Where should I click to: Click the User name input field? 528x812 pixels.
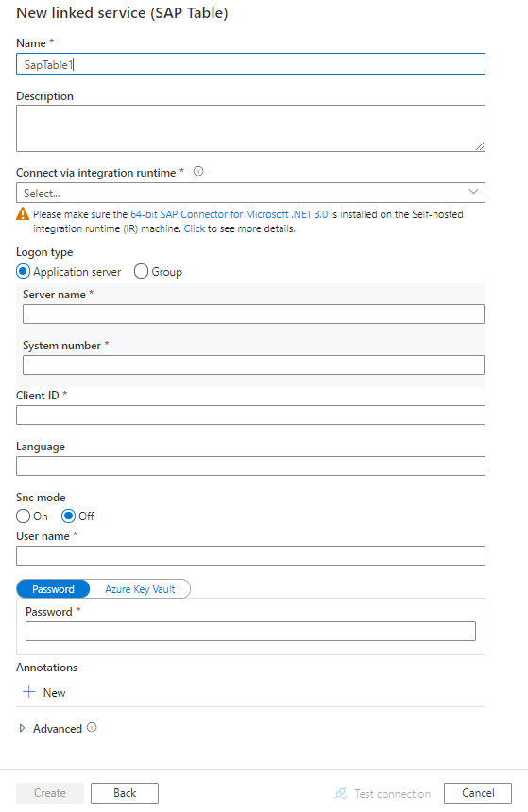click(251, 555)
